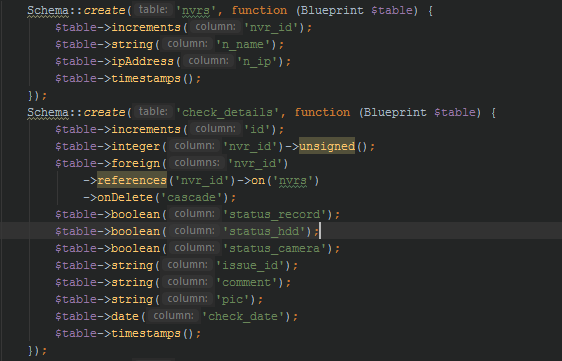562x361 pixels.
Task: Click the 'cascade' string in onDelete
Action: pyautogui.click(x=192, y=198)
